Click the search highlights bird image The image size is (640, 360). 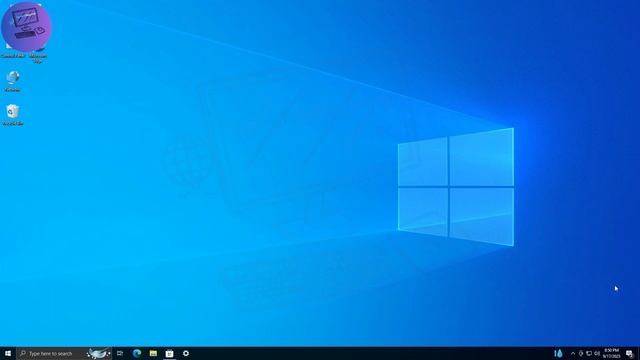click(x=98, y=353)
